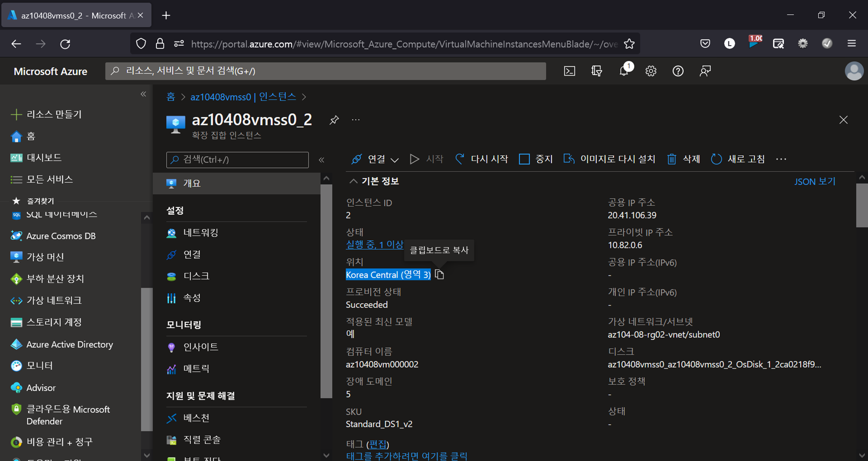This screenshot has width=868, height=461.
Task: Open more toolbar commands ellipsis
Action: tap(781, 159)
